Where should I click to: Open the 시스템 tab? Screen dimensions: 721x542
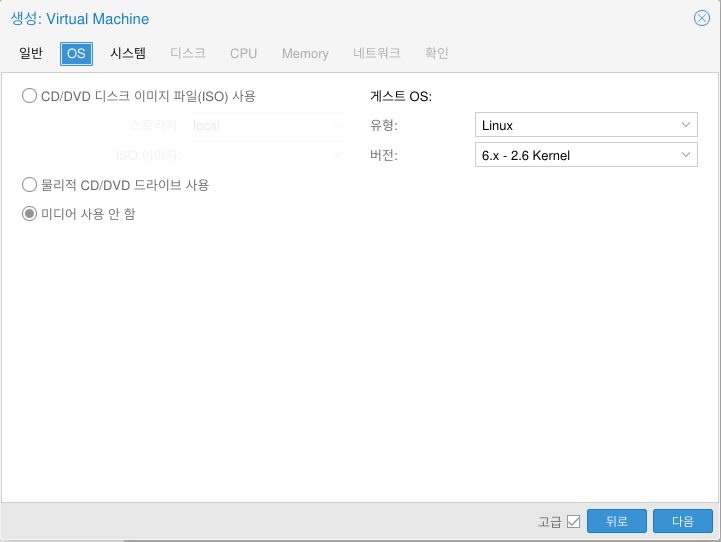pos(128,53)
